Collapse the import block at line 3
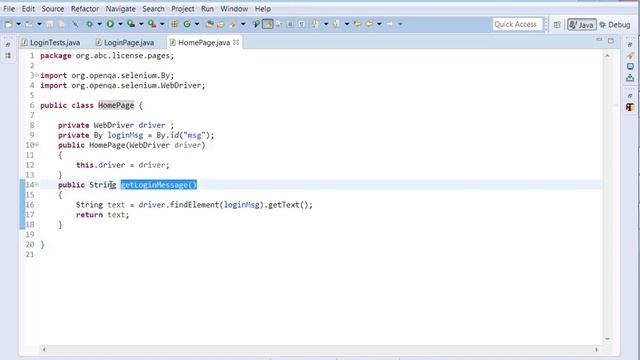640x360 pixels. coord(36,75)
